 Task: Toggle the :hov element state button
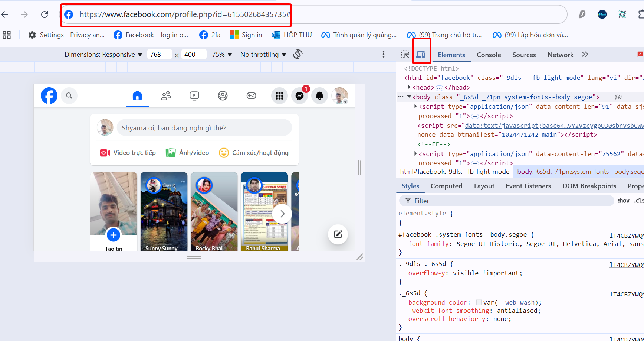(x=624, y=201)
